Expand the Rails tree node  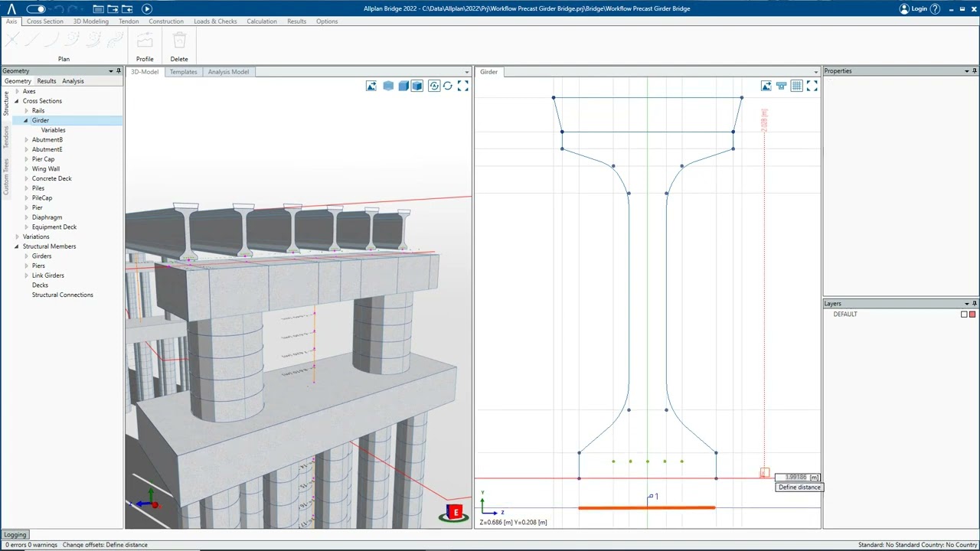[x=26, y=111]
